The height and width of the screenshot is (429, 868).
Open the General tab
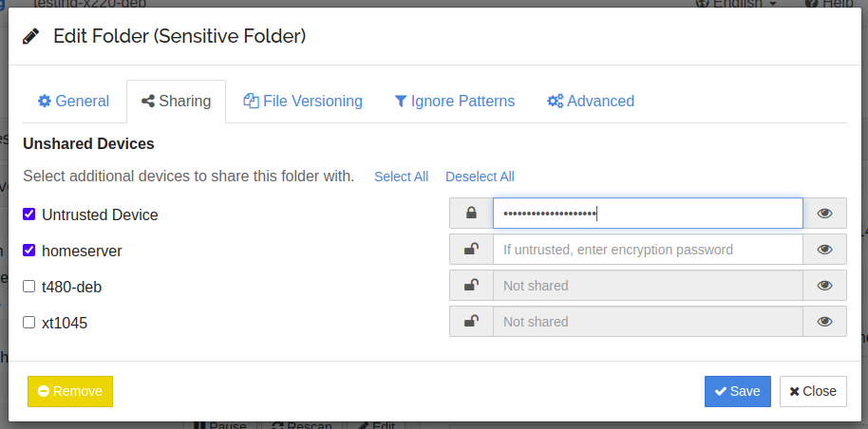pyautogui.click(x=73, y=101)
